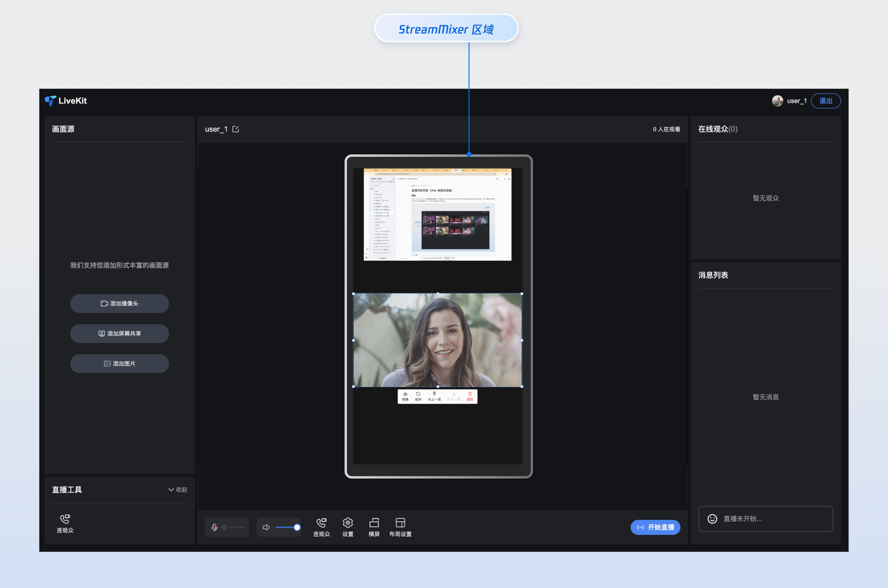This screenshot has height=588, width=888.
Task: Toggle the muted microphone icon
Action: [x=214, y=527]
